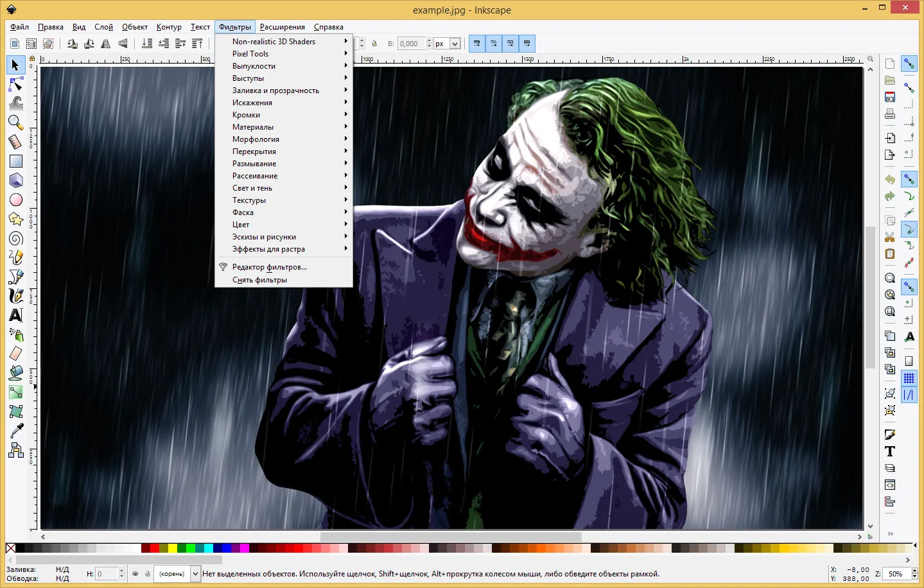Click the Print document icon
Image resolution: width=924 pixels, height=588 pixels.
coord(889,114)
